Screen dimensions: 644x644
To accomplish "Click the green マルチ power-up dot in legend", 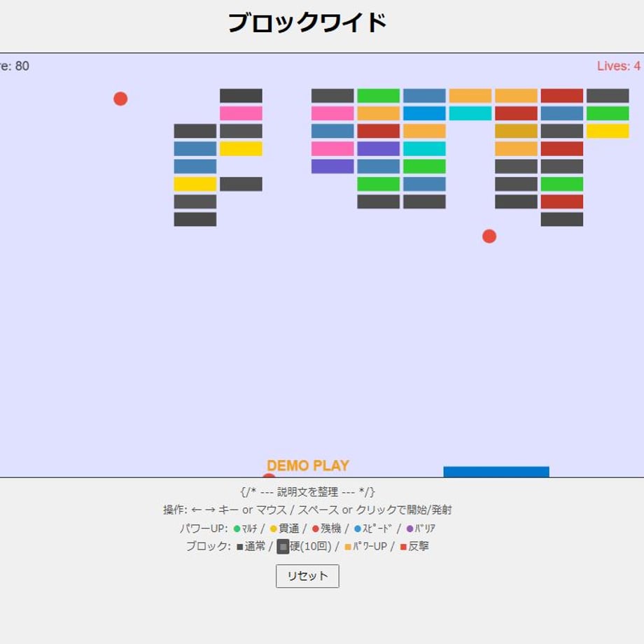I will tap(237, 528).
